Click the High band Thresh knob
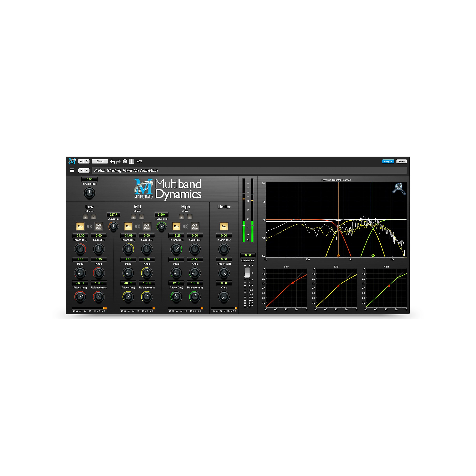 click(176, 249)
